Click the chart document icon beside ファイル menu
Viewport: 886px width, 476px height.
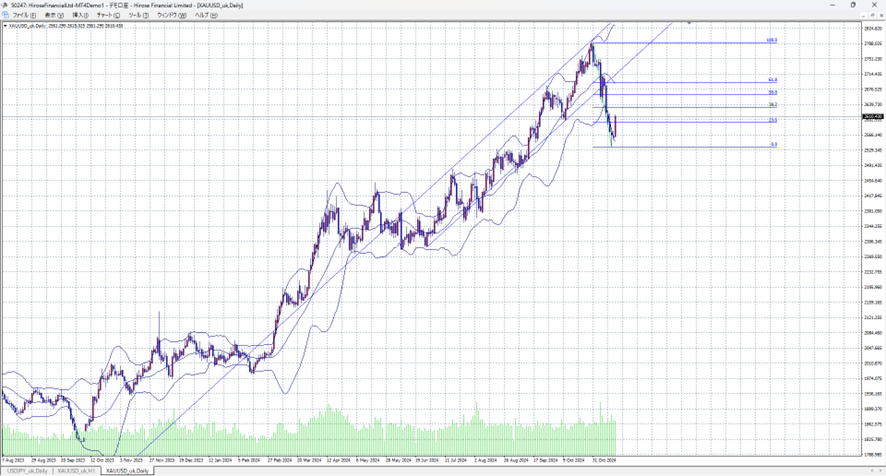(x=5, y=16)
